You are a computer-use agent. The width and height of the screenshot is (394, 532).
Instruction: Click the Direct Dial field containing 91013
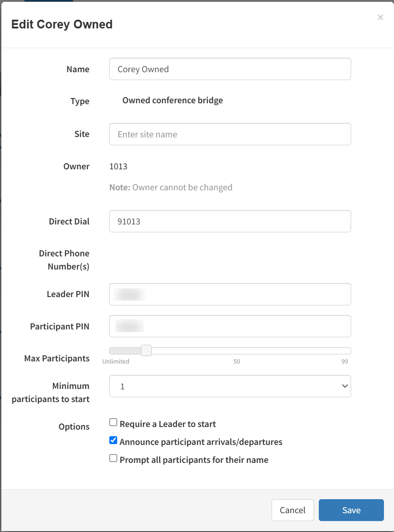click(x=230, y=221)
